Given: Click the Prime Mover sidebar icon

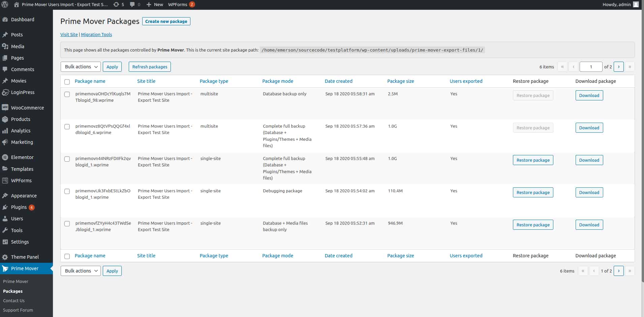Looking at the screenshot, I should point(5,268).
